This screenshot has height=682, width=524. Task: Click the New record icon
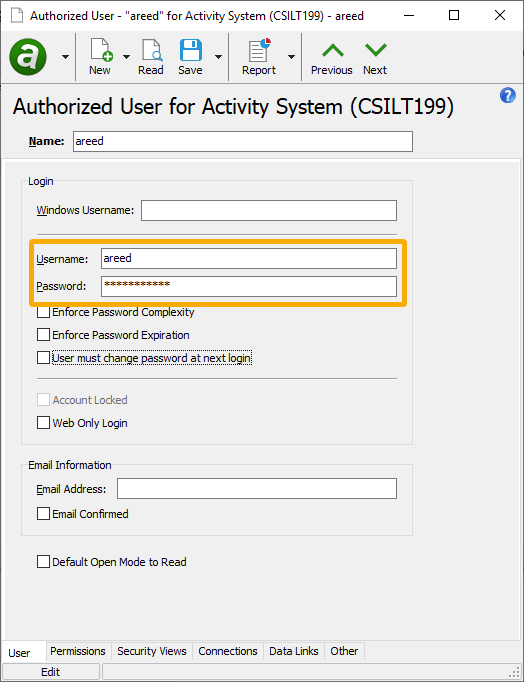[100, 50]
